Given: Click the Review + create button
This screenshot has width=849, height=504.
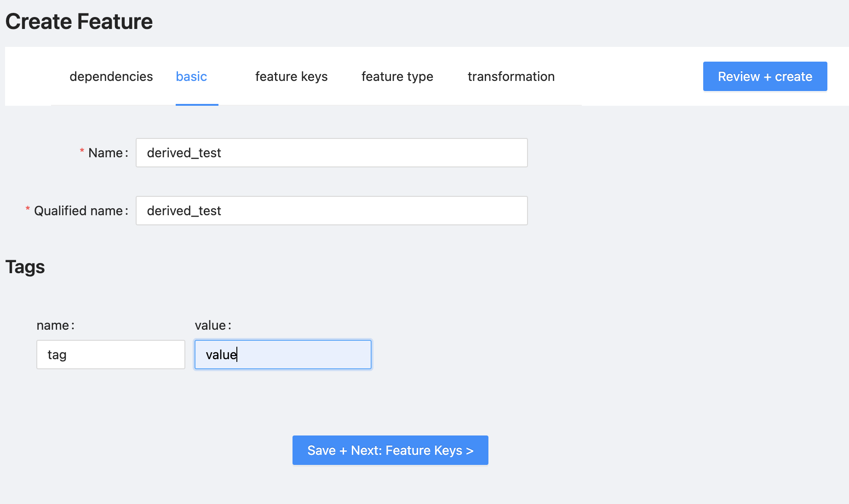Looking at the screenshot, I should tap(765, 76).
